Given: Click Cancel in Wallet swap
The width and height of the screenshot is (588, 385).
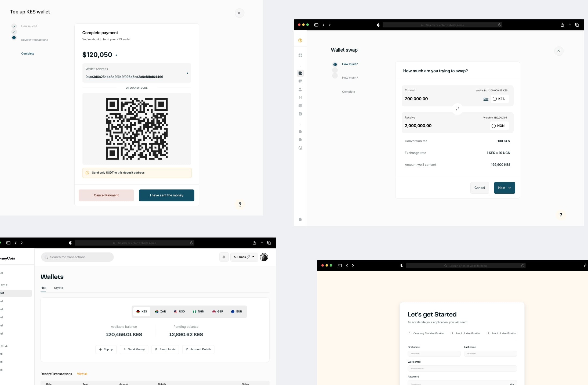Looking at the screenshot, I should [480, 188].
